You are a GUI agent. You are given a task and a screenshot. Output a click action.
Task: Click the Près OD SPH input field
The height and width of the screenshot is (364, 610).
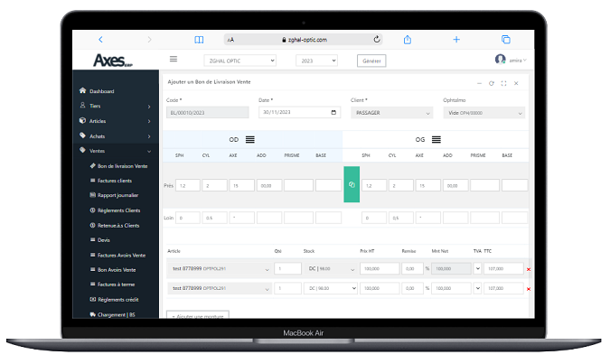(188, 185)
